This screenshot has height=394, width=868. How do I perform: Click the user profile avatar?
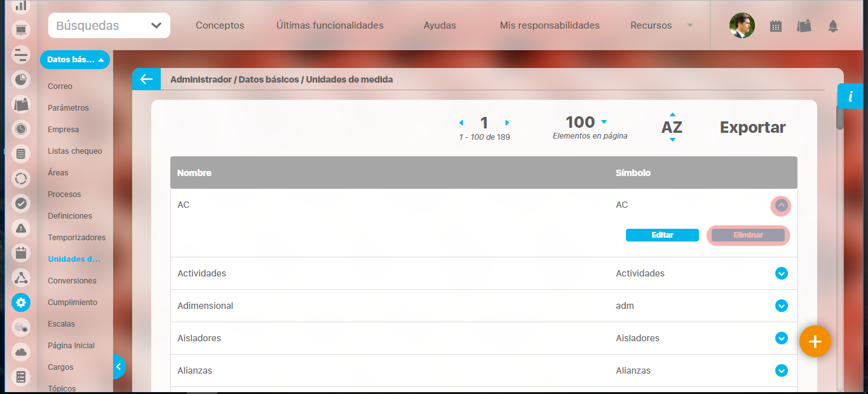[x=742, y=25]
